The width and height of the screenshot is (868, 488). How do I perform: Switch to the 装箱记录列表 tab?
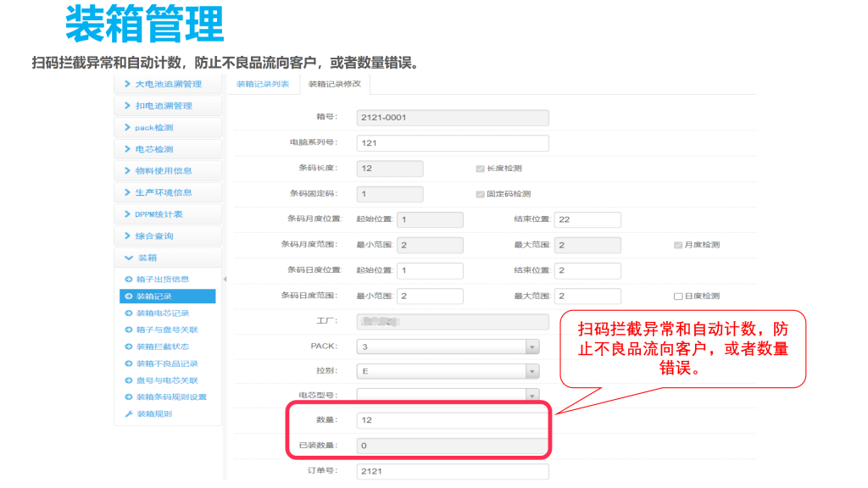coord(262,84)
